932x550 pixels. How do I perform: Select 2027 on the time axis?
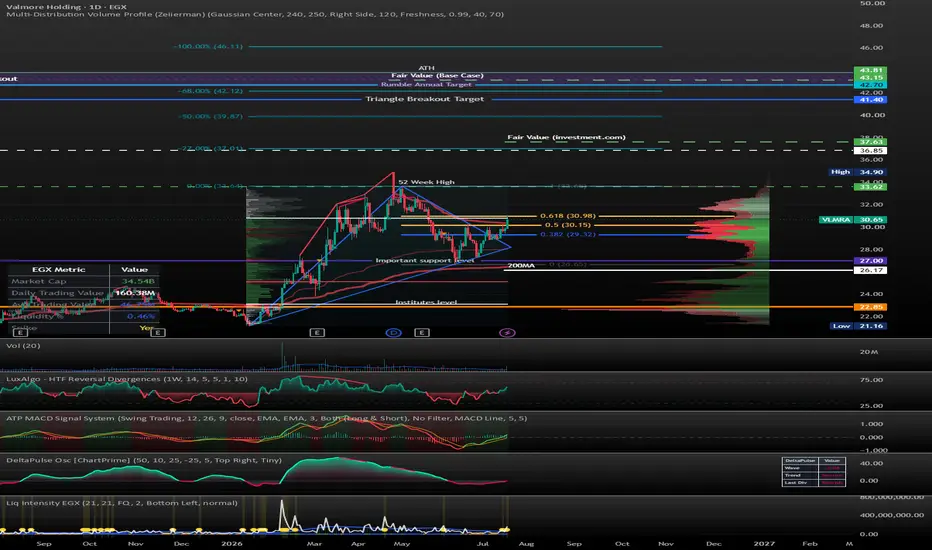[764, 543]
